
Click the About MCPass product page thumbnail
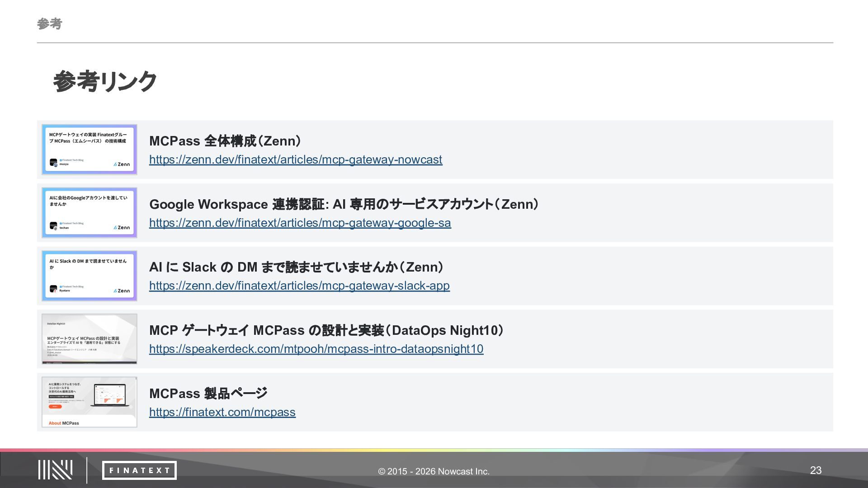pos(90,402)
